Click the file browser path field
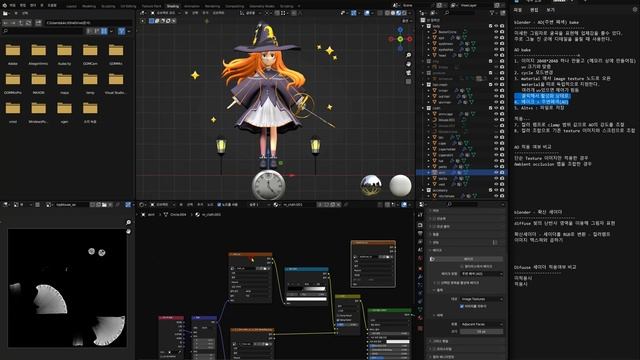Screen dimensions: 640x360 tap(89, 23)
